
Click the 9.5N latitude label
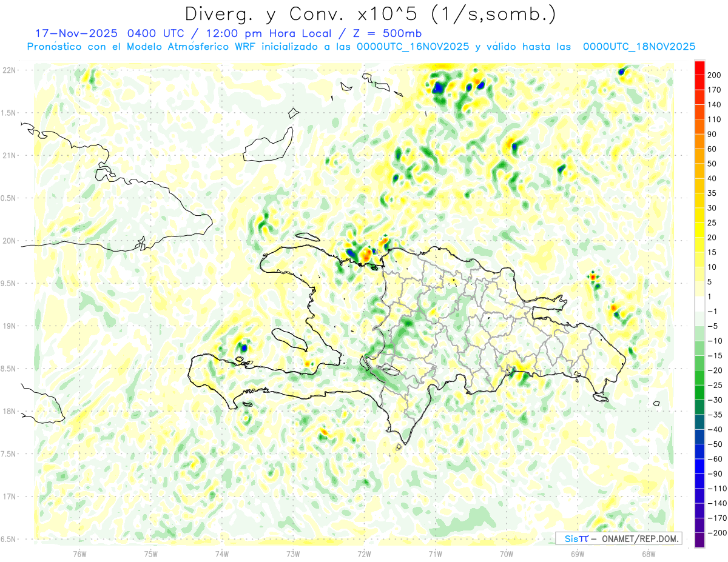point(9,283)
